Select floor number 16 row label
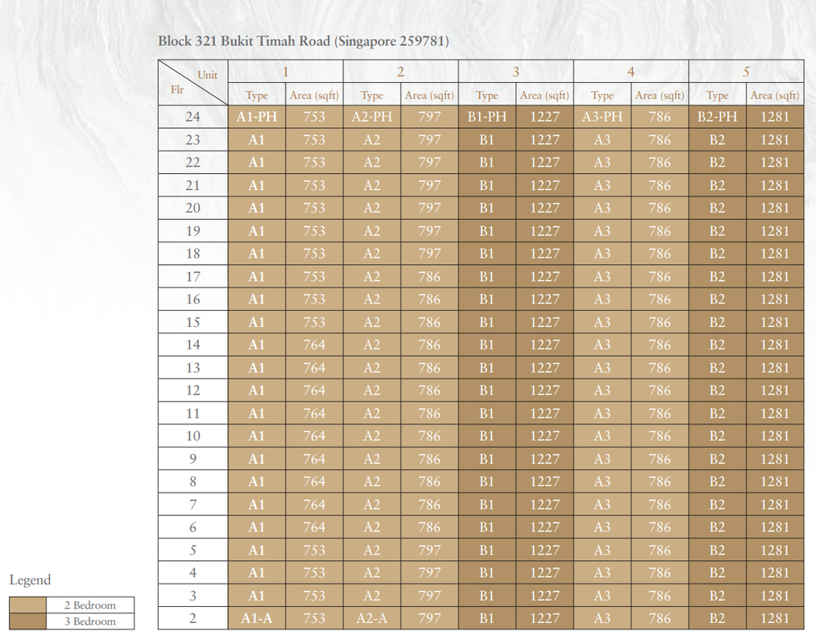This screenshot has height=644, width=816. tap(193, 299)
